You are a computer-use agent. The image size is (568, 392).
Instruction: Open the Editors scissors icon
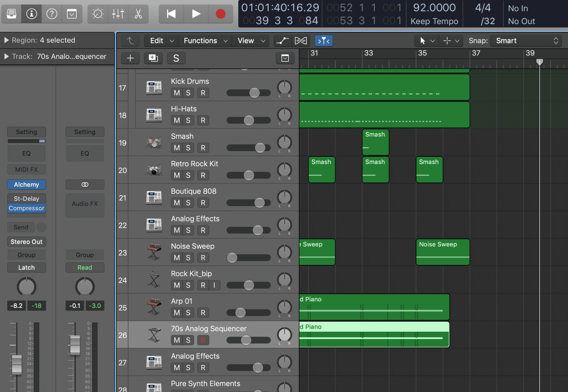138,14
